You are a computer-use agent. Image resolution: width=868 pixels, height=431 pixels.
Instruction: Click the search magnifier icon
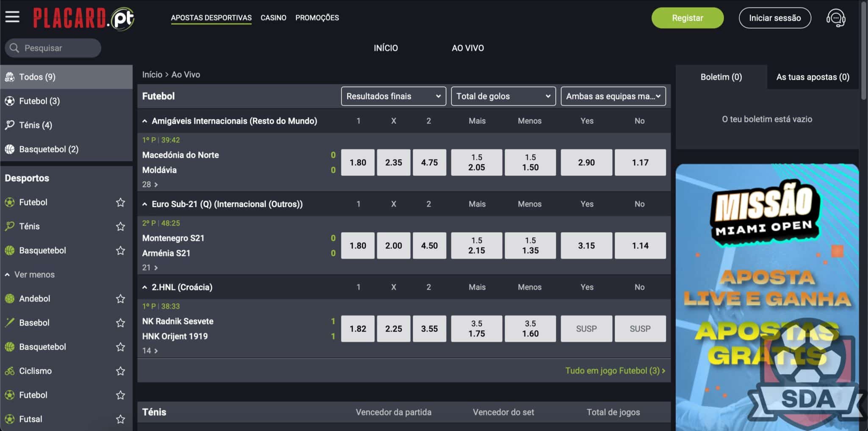coord(14,48)
